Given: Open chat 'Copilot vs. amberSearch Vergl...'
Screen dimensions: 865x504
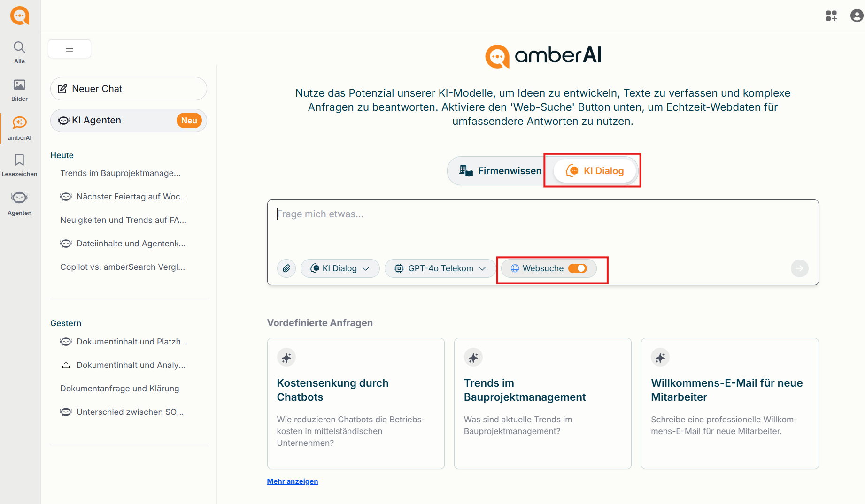Looking at the screenshot, I should click(123, 267).
